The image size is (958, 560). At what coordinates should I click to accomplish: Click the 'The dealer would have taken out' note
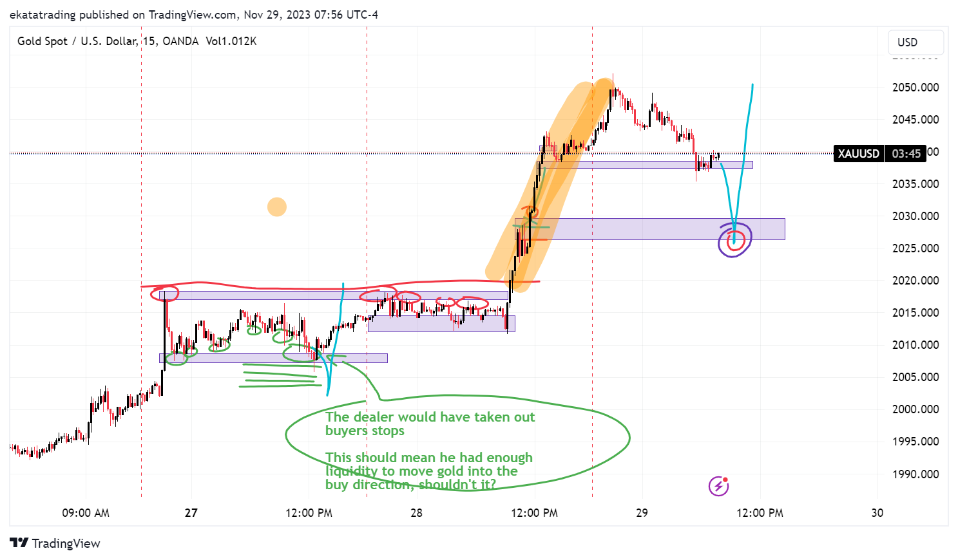click(430, 424)
